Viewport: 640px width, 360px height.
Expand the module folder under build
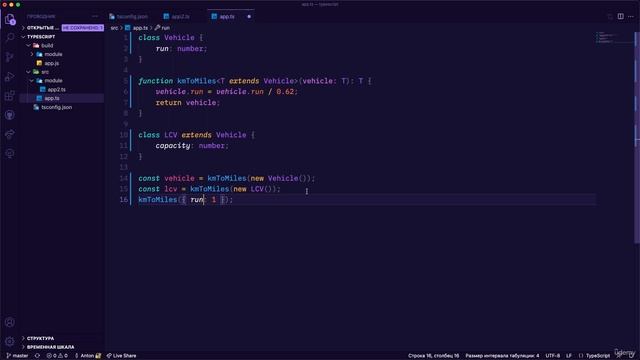[x=32, y=54]
